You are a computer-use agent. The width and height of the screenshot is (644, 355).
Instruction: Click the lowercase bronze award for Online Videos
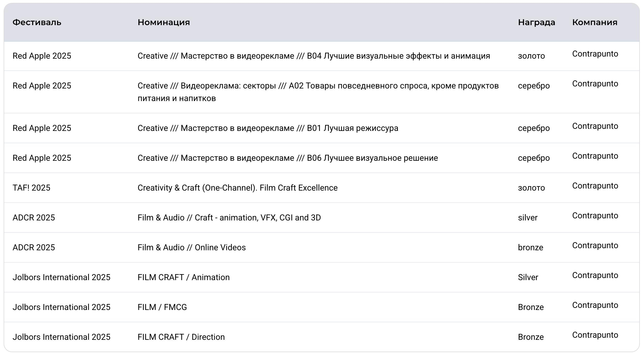[x=530, y=247]
